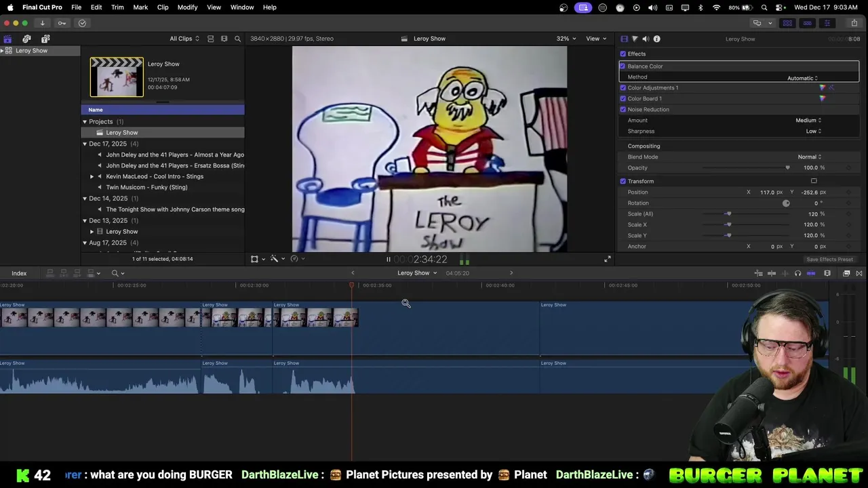The height and width of the screenshot is (488, 868).
Task: Open Background Tasks checkmark icon
Action: [x=82, y=23]
